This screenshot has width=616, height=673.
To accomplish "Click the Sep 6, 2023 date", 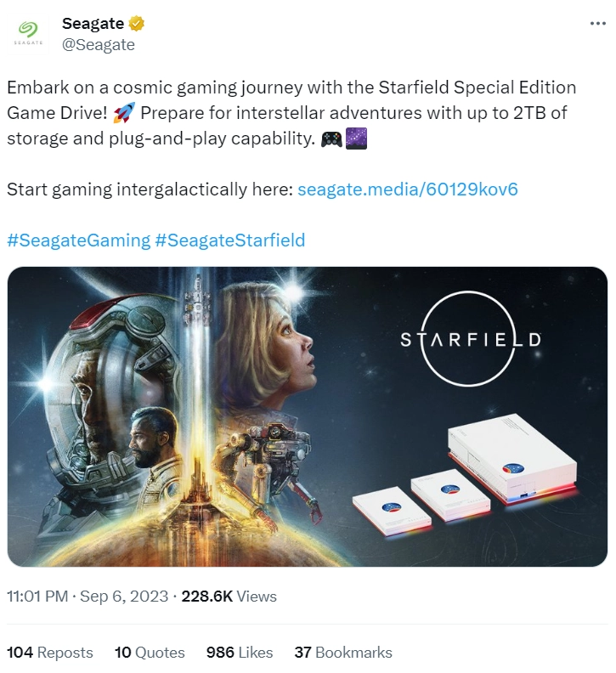I will (x=124, y=597).
